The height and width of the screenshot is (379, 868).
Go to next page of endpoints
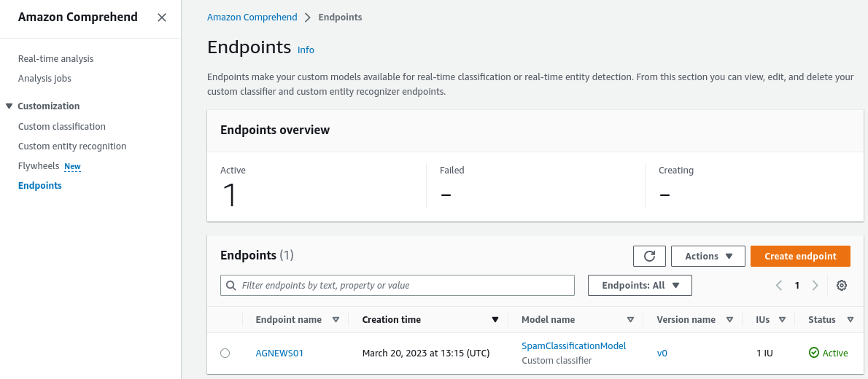pos(815,286)
